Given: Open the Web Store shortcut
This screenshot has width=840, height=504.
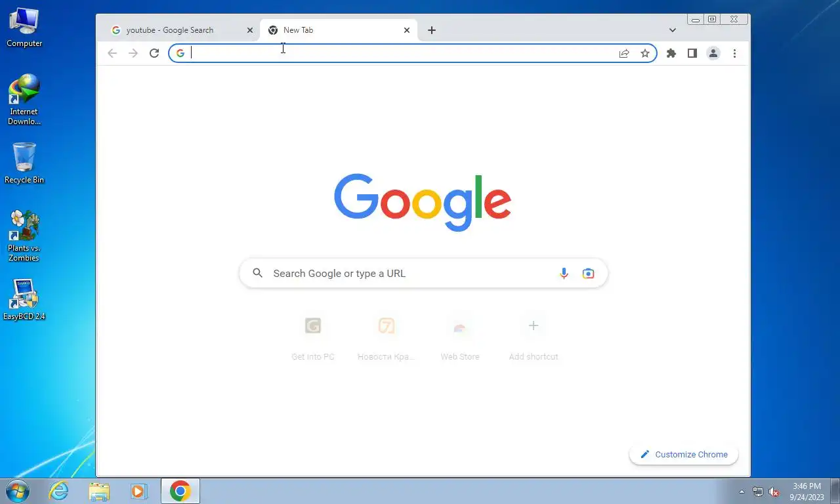Looking at the screenshot, I should [x=460, y=337].
